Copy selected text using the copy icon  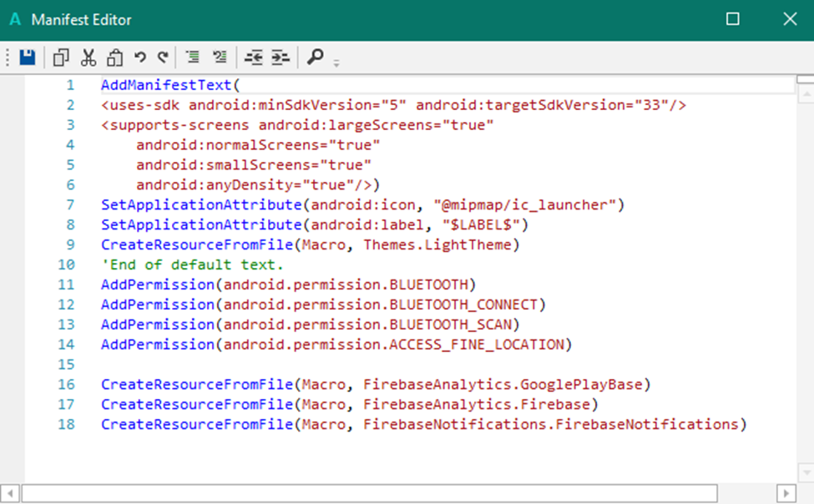(x=61, y=57)
